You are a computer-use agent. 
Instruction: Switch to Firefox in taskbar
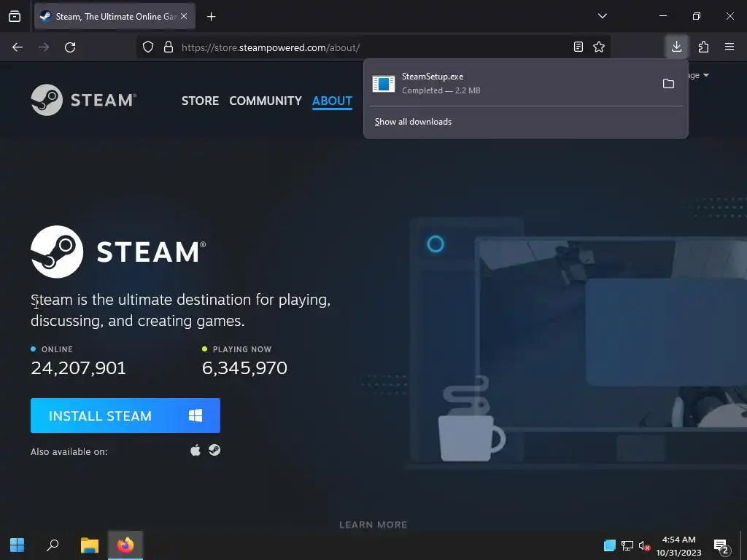point(125,545)
